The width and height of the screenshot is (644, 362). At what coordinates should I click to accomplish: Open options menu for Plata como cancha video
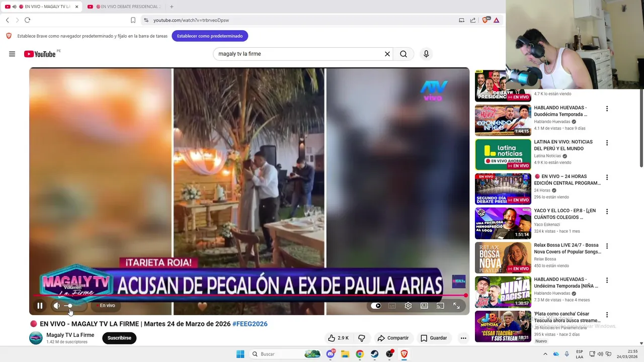click(607, 315)
